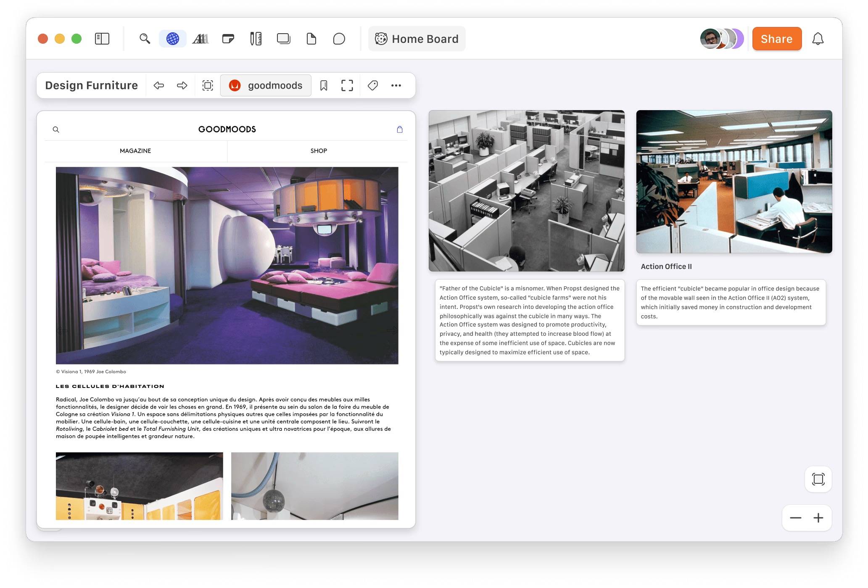
Task: Bookmark the goodmoods card
Action: tap(323, 85)
